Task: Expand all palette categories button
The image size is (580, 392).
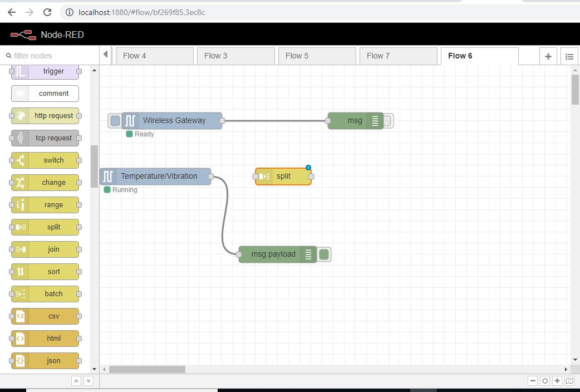Action: point(89,381)
